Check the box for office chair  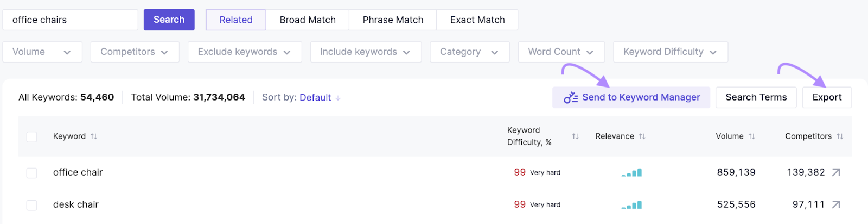click(32, 173)
